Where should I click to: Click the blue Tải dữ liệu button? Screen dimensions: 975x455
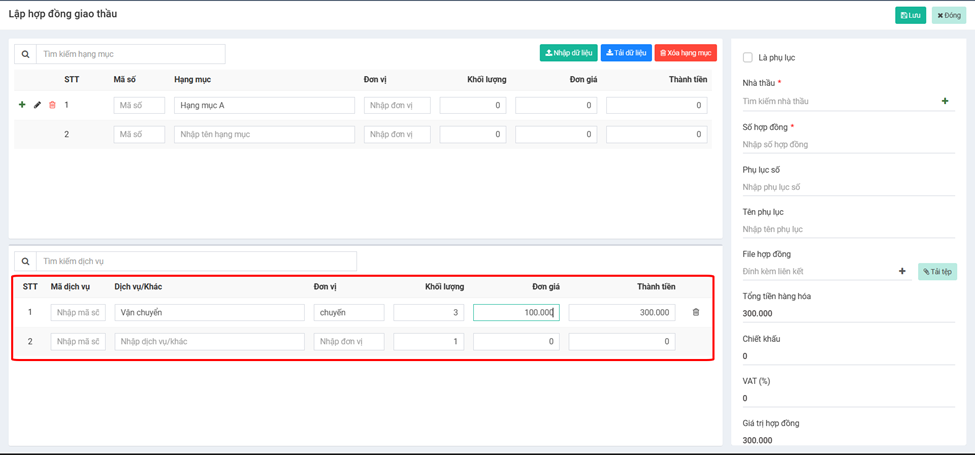tap(626, 53)
